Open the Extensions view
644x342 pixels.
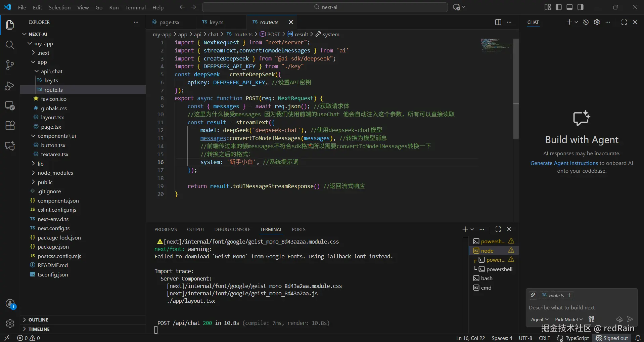(10, 126)
